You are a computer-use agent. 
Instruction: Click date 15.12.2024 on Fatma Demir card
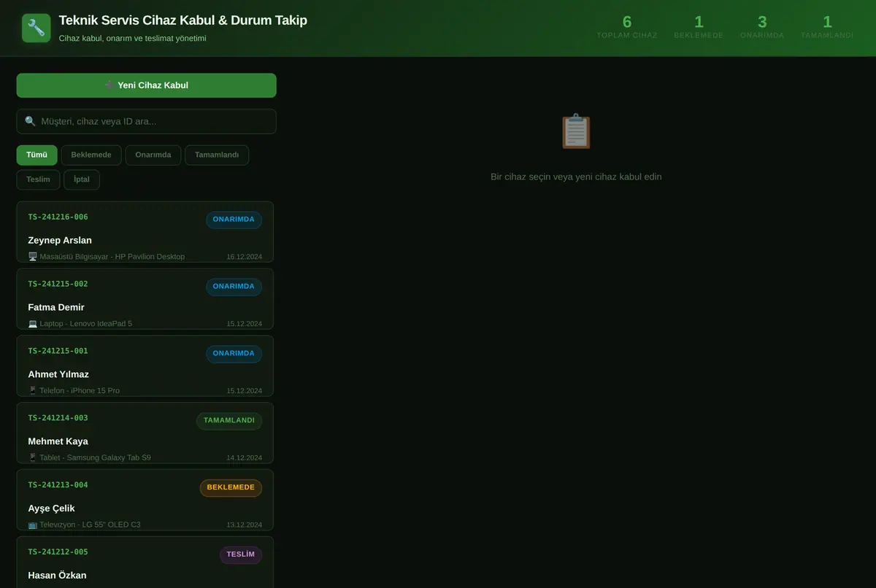coord(244,324)
